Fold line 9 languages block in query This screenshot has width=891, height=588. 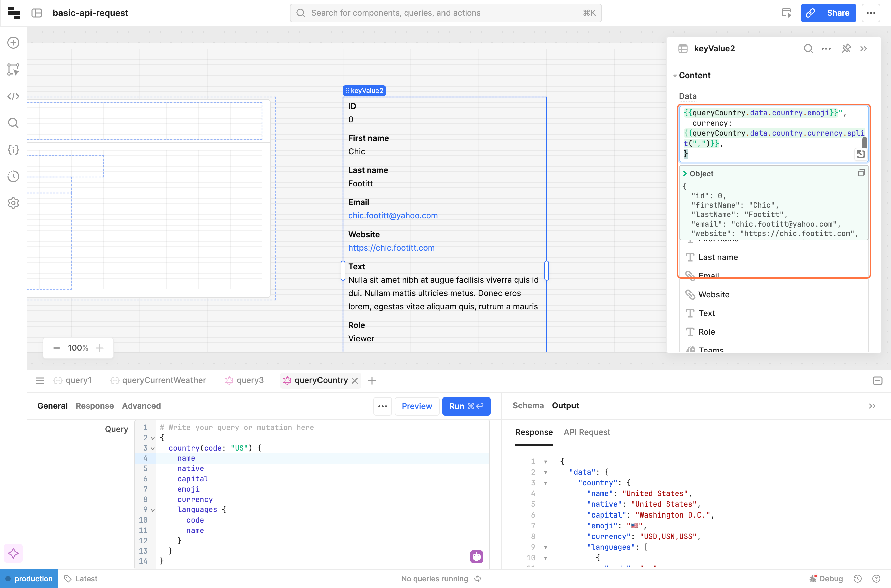tap(153, 510)
